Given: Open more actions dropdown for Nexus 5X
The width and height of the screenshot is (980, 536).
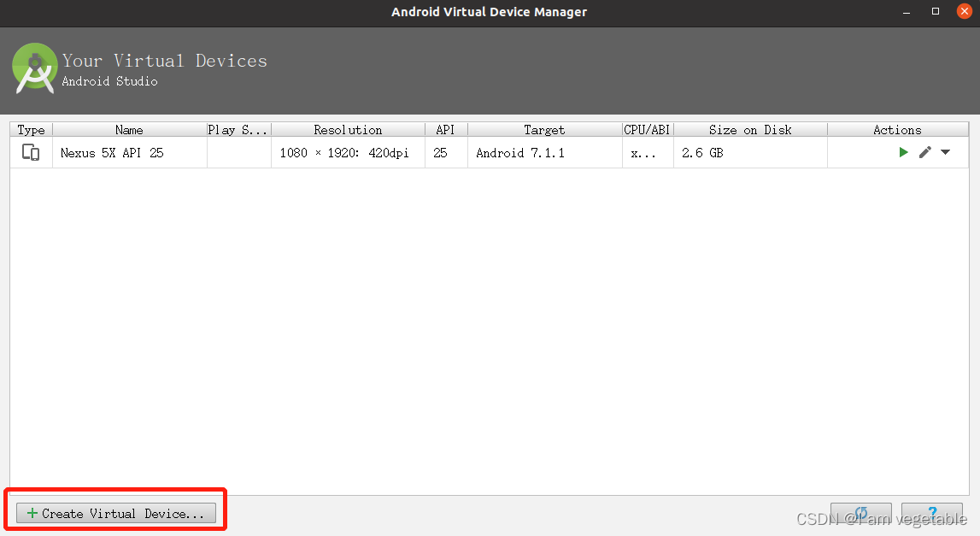Looking at the screenshot, I should [946, 152].
